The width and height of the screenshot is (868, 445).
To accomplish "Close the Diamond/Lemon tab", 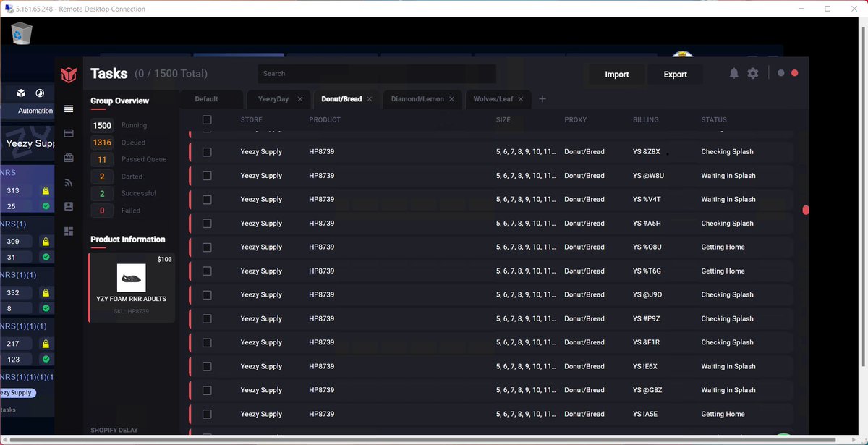I will (452, 99).
